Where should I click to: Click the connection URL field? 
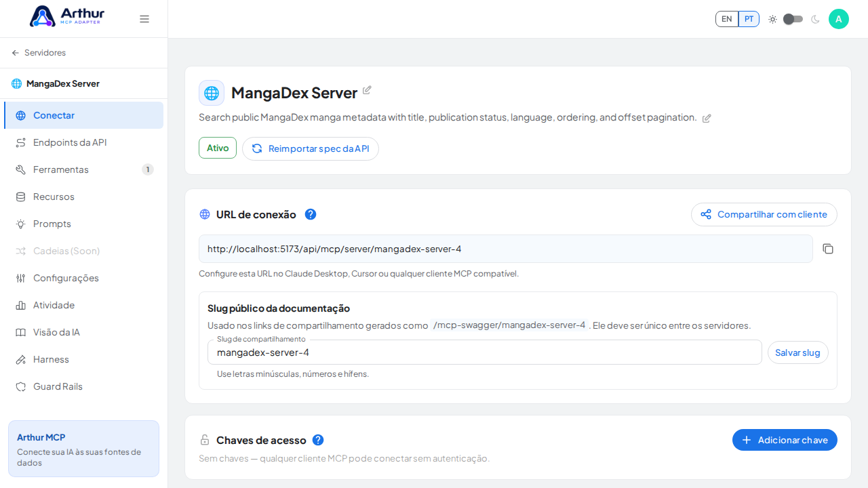click(x=505, y=249)
